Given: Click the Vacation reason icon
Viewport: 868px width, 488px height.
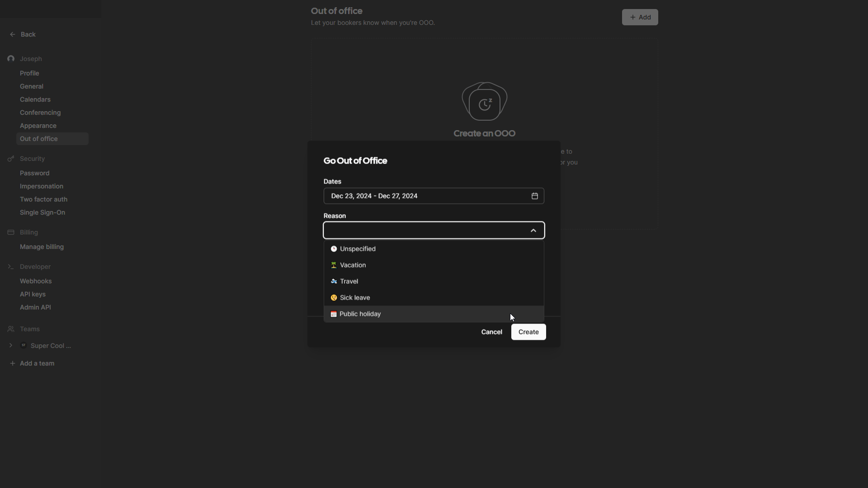Looking at the screenshot, I should tap(333, 265).
